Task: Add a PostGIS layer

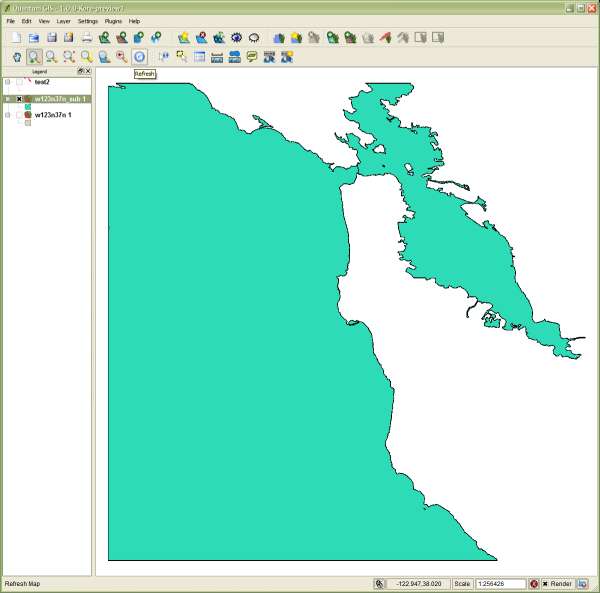Action: coord(139,37)
